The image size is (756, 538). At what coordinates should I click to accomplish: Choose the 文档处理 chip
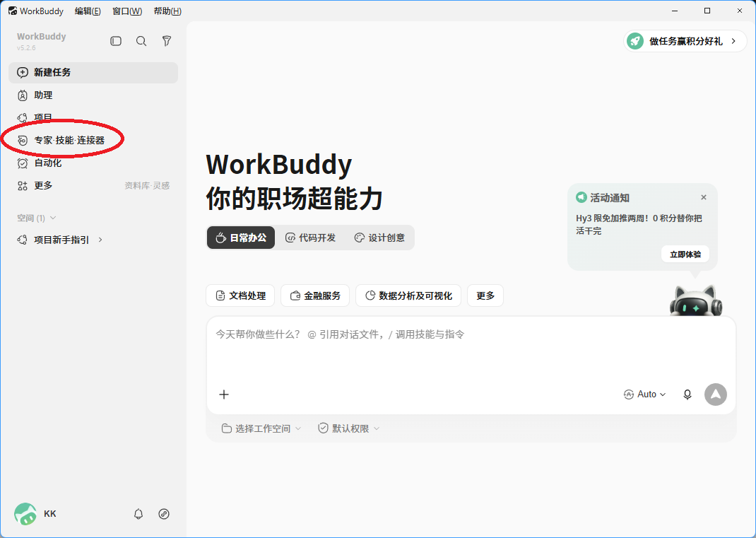(x=240, y=296)
